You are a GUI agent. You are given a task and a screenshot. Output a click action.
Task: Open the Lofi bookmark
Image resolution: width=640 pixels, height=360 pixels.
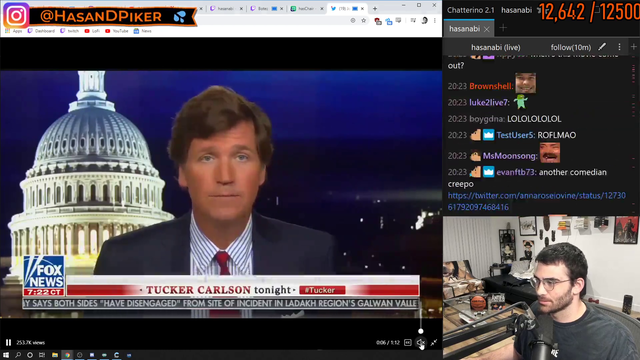click(92, 31)
